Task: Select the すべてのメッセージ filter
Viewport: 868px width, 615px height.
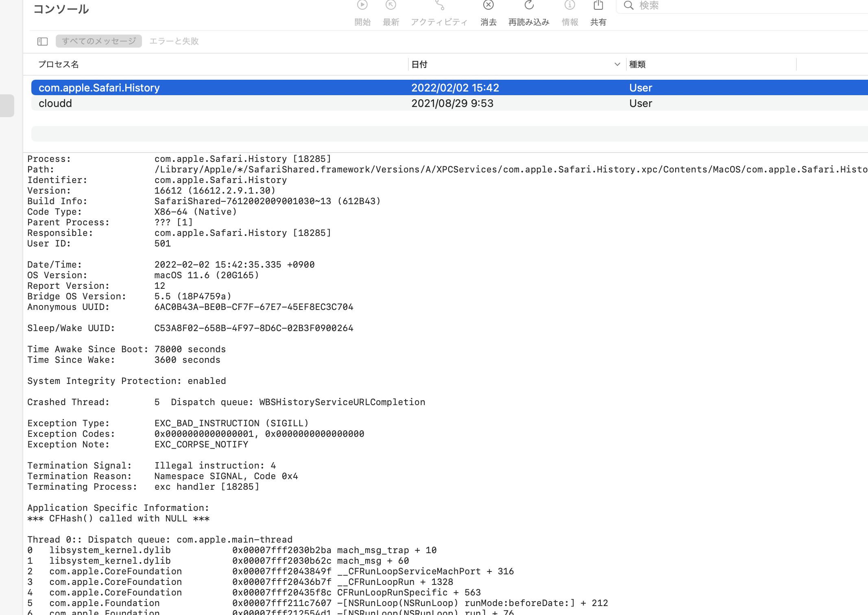Action: [x=99, y=41]
